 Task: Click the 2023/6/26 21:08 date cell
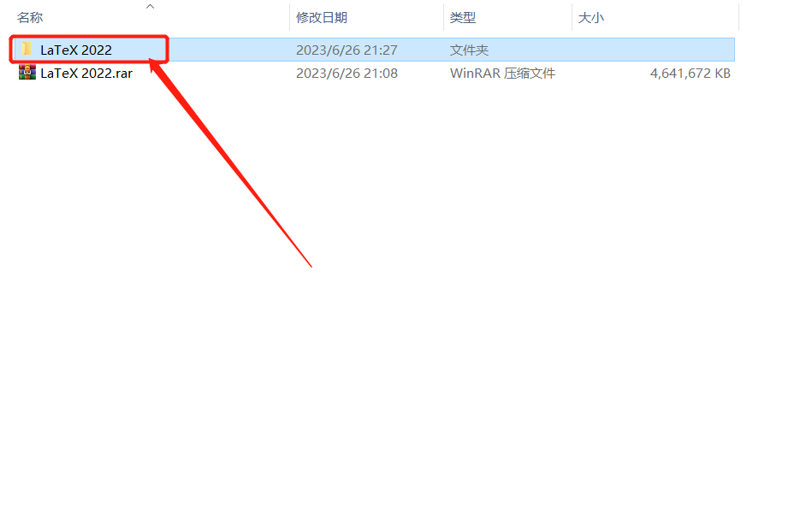pos(347,73)
